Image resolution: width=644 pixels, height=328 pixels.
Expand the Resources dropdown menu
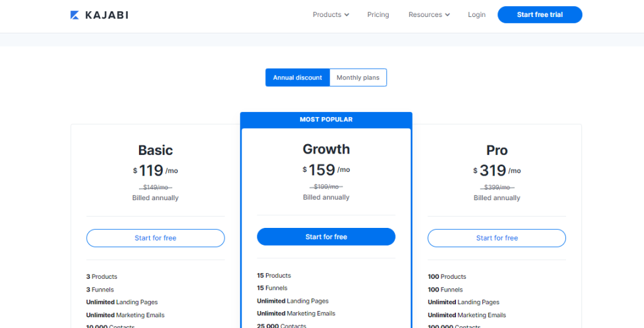(x=429, y=15)
